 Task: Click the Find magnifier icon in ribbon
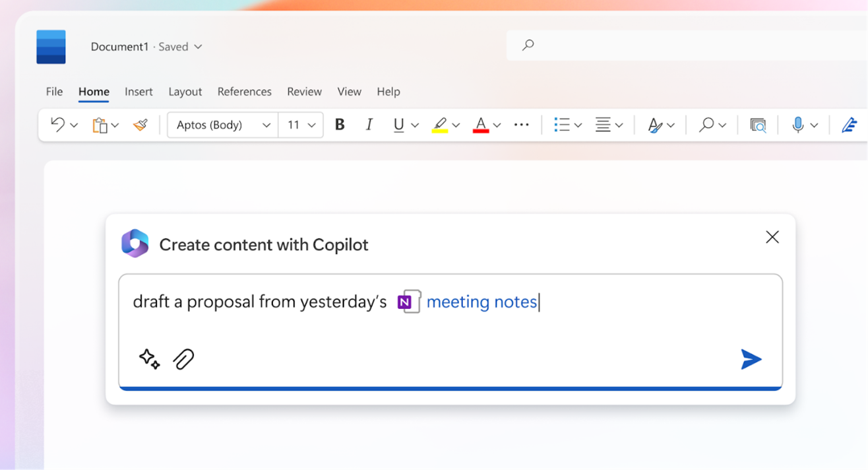[x=706, y=124]
